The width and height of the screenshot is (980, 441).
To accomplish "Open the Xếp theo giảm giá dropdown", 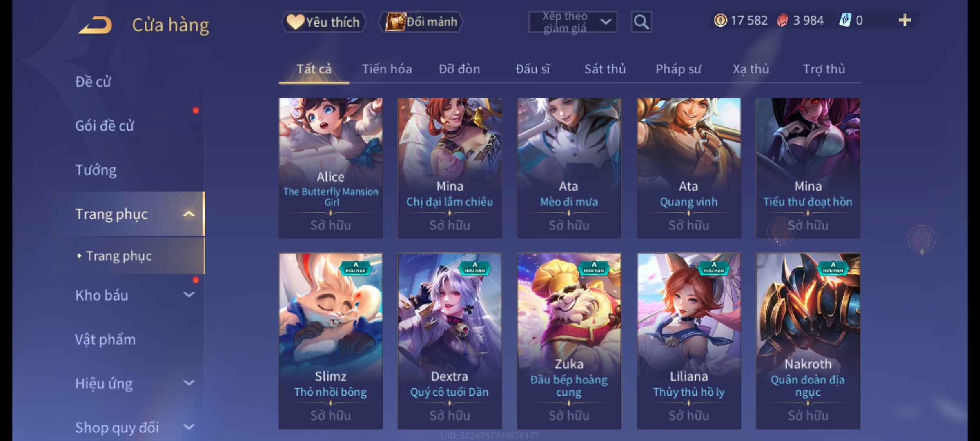I will 572,22.
